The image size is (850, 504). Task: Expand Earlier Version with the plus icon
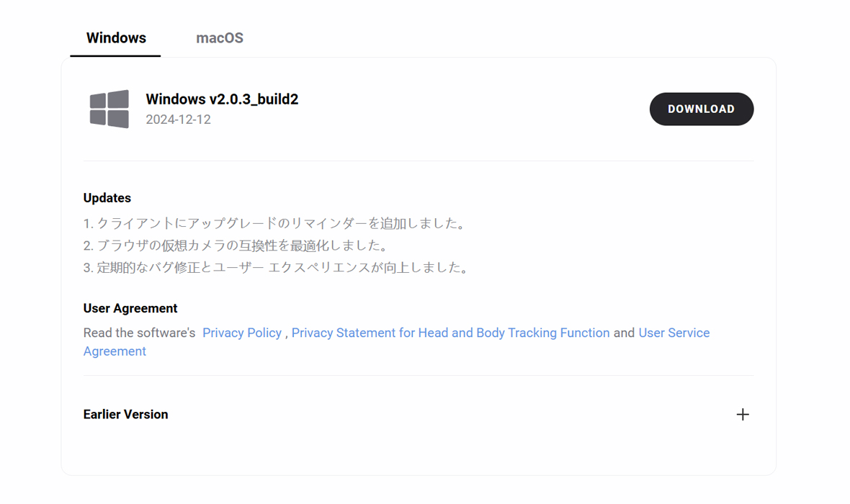[743, 415]
